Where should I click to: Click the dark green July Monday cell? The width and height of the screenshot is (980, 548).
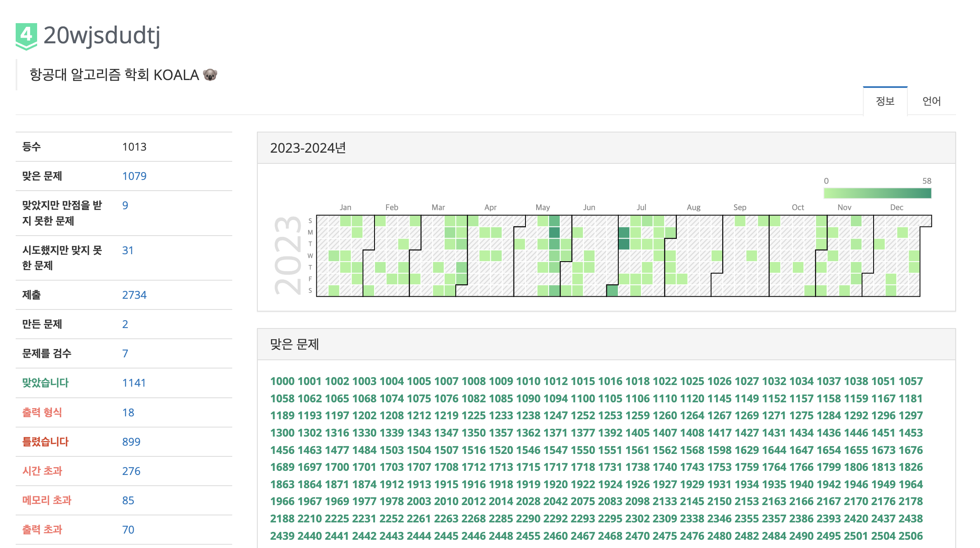624,233
